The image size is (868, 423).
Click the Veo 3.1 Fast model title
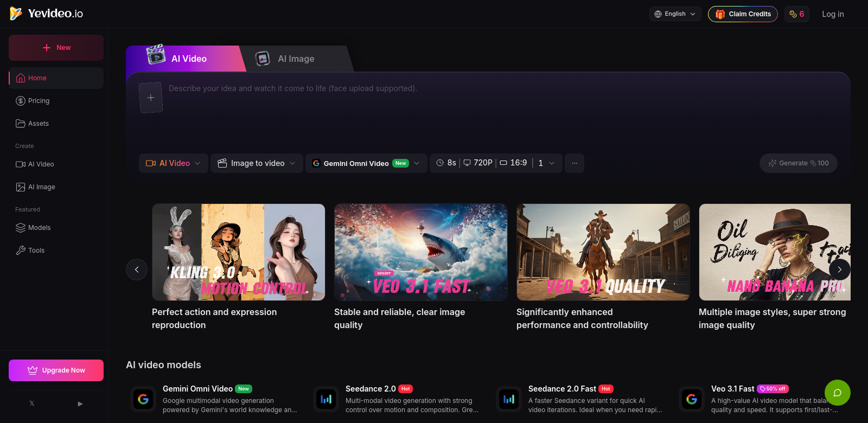(732, 389)
